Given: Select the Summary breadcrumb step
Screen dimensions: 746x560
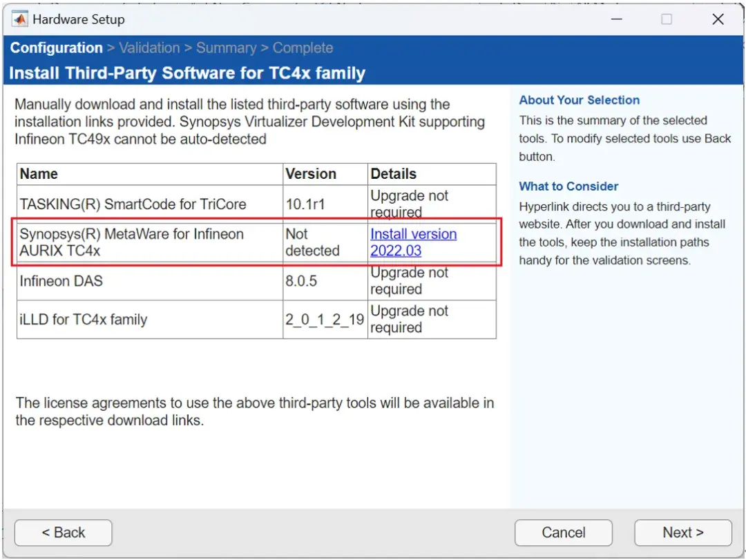Looking at the screenshot, I should [227, 48].
